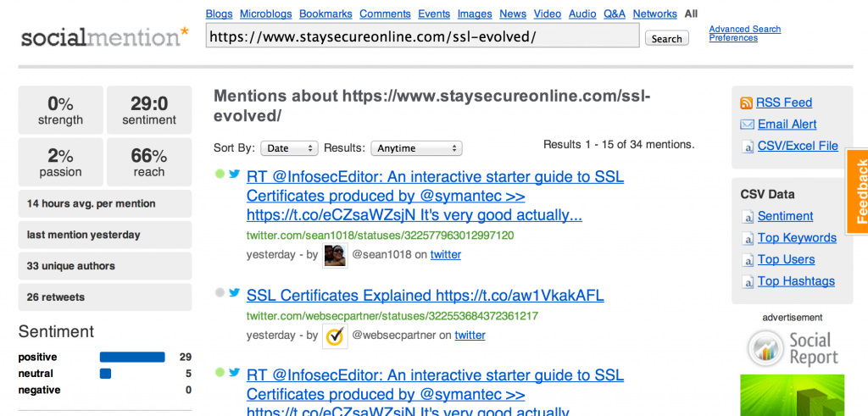868x416 pixels.
Task: Select the Blogs search category
Action: click(219, 14)
